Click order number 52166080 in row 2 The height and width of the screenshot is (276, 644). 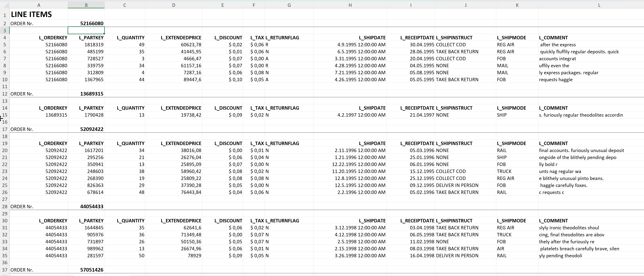tap(92, 23)
